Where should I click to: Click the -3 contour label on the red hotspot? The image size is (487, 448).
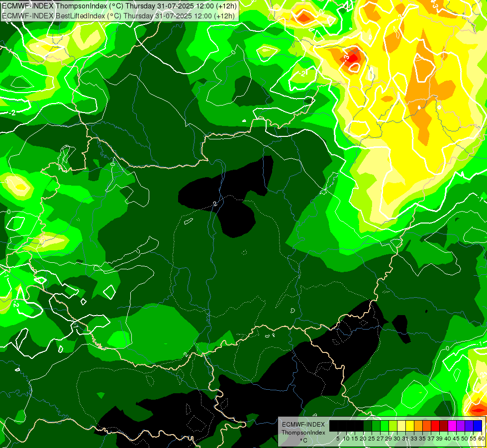[x=346, y=58]
